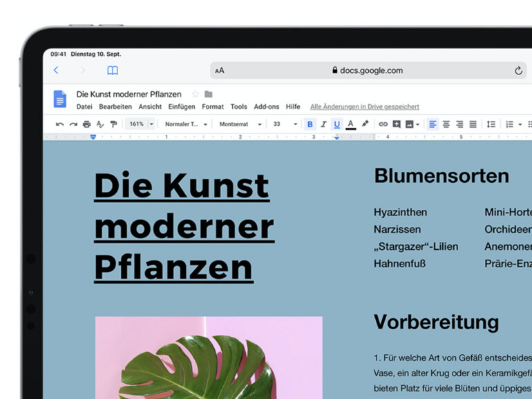
Task: Tap the docs.google.com address field
Action: 368,70
